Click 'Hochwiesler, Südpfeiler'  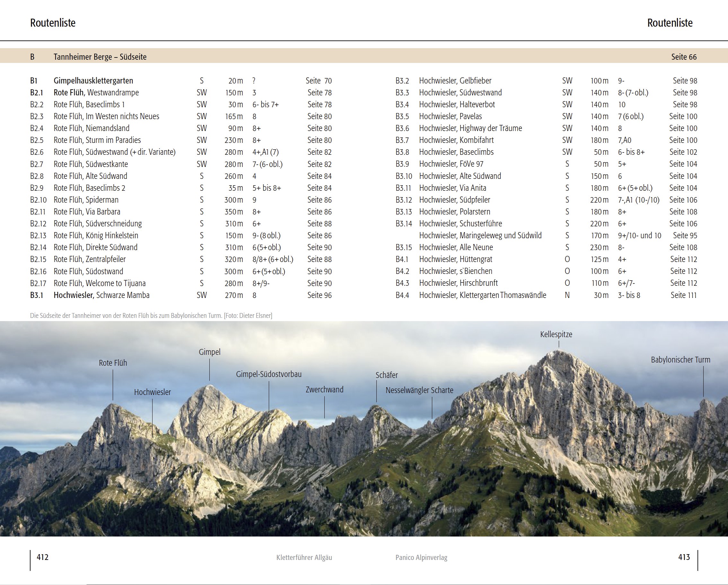(x=454, y=200)
